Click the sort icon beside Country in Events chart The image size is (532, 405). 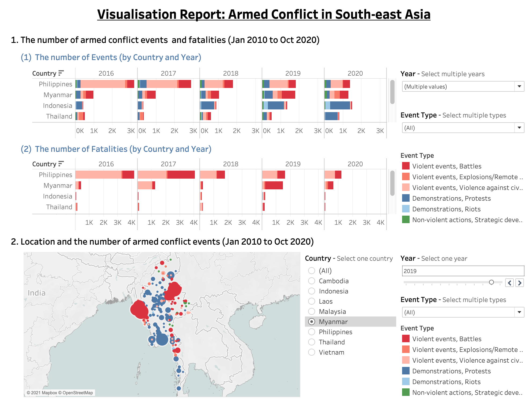tap(61, 73)
